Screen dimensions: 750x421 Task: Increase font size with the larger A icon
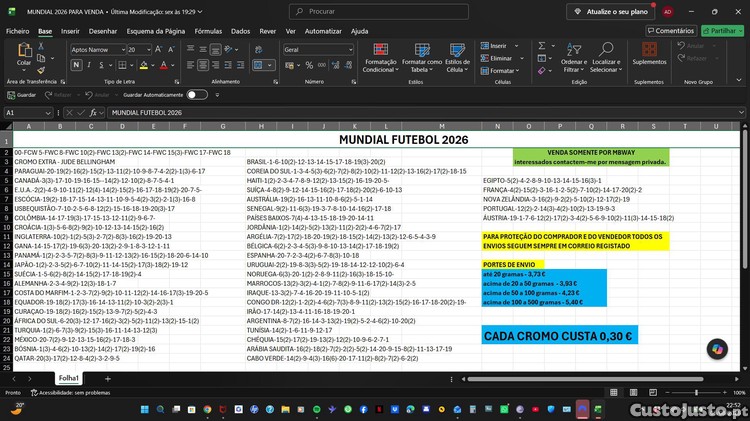tap(159, 49)
